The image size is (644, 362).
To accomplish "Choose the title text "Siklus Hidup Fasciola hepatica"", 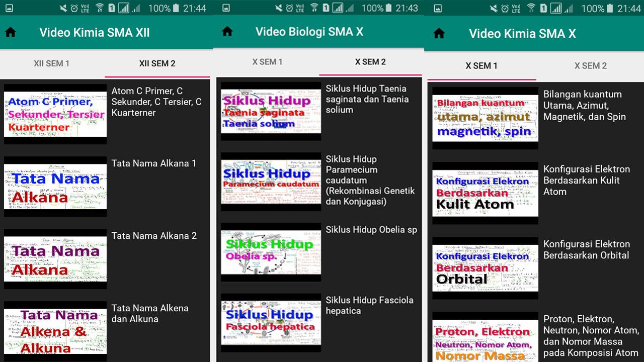I will coord(369,305).
